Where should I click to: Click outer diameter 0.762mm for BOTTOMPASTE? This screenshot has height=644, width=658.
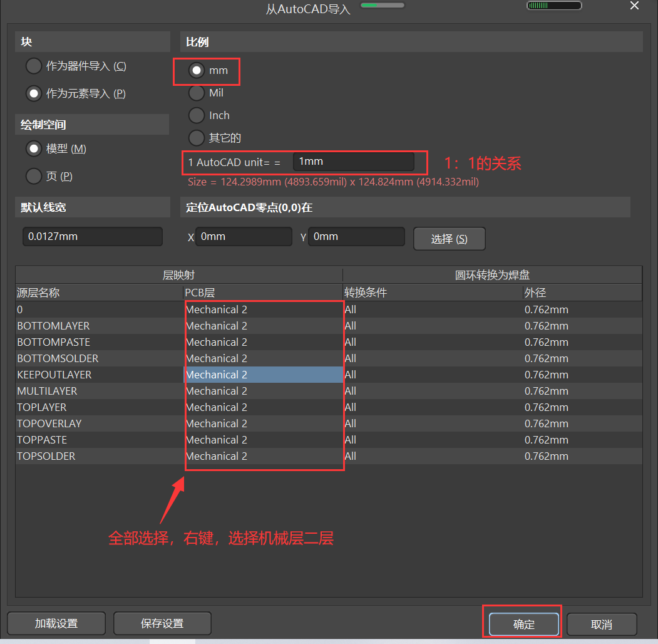click(x=582, y=342)
